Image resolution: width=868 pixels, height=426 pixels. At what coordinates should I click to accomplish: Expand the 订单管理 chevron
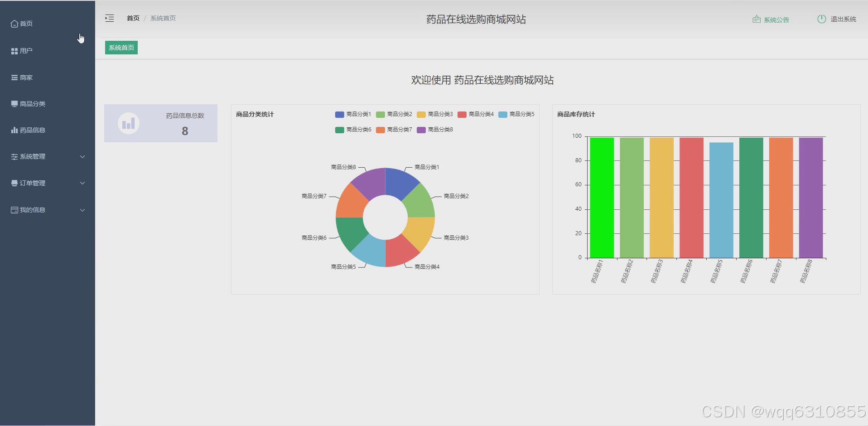tap(82, 183)
